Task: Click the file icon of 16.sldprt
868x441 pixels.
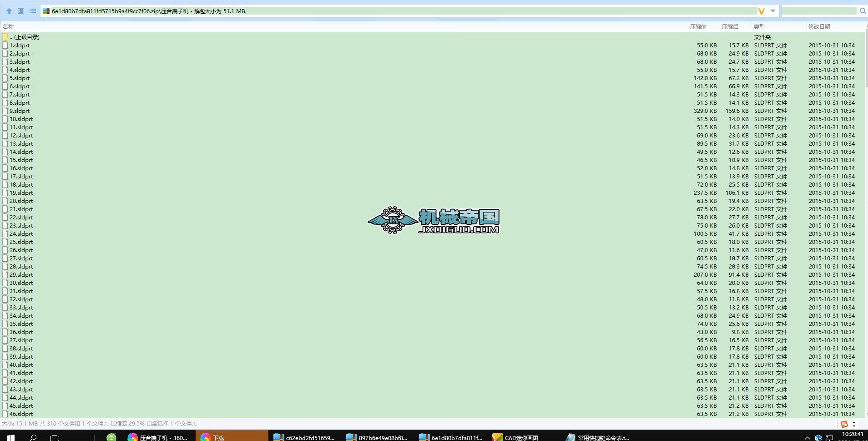Action: 5,168
